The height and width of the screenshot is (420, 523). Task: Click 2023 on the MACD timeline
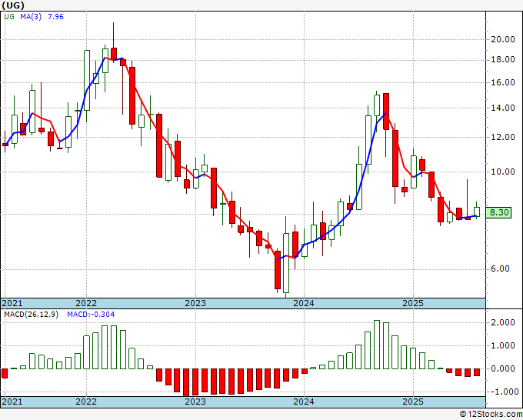pos(195,402)
